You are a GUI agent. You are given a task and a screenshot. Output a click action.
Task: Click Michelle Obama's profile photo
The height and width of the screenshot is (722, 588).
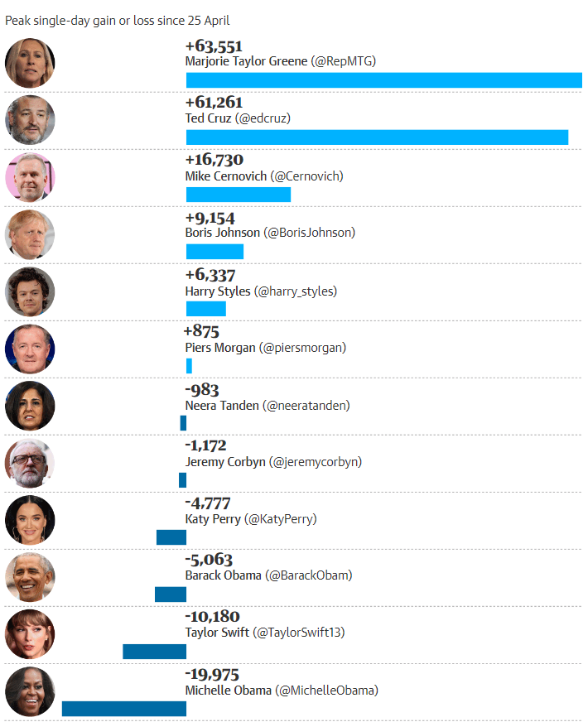pyautogui.click(x=30, y=691)
